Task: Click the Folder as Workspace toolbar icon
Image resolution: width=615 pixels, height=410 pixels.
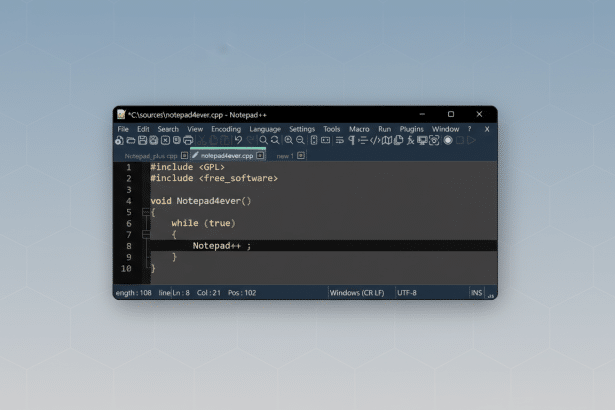Action: 422,140
